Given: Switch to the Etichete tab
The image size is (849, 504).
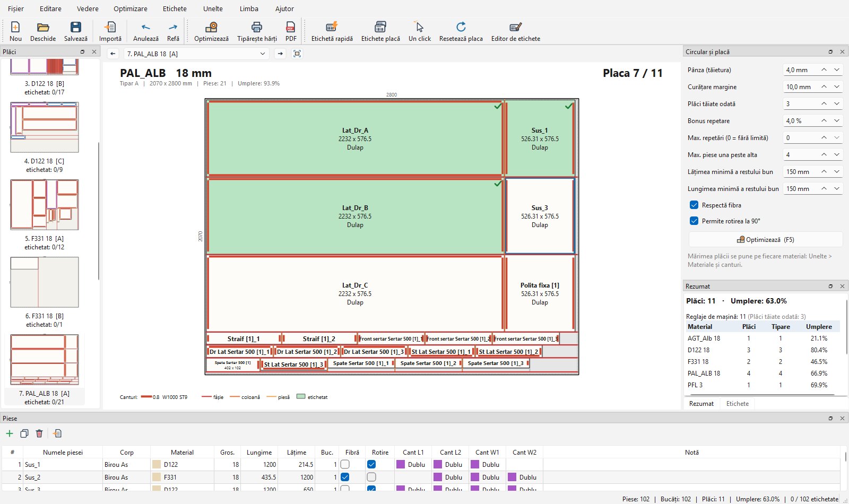Looking at the screenshot, I should pos(738,403).
